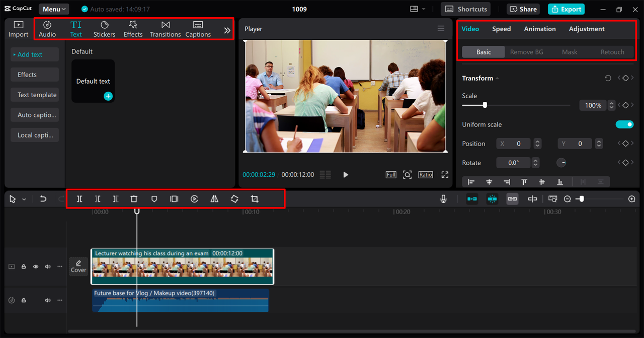
Task: Open player hamburger menu
Action: [x=441, y=29]
